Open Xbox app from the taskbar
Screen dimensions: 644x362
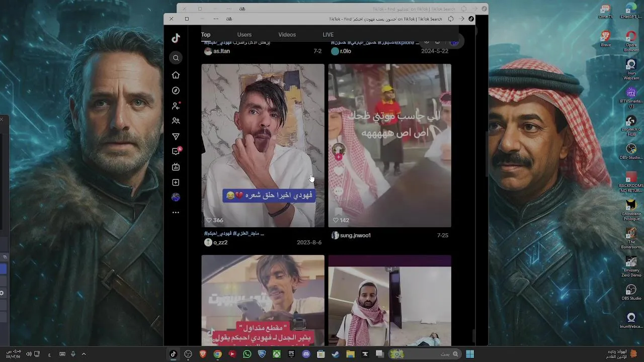[x=277, y=354]
